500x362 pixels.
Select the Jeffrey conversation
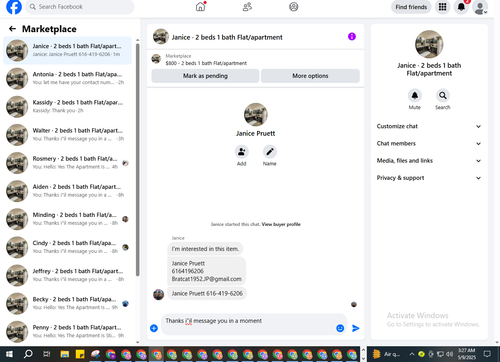click(x=67, y=275)
